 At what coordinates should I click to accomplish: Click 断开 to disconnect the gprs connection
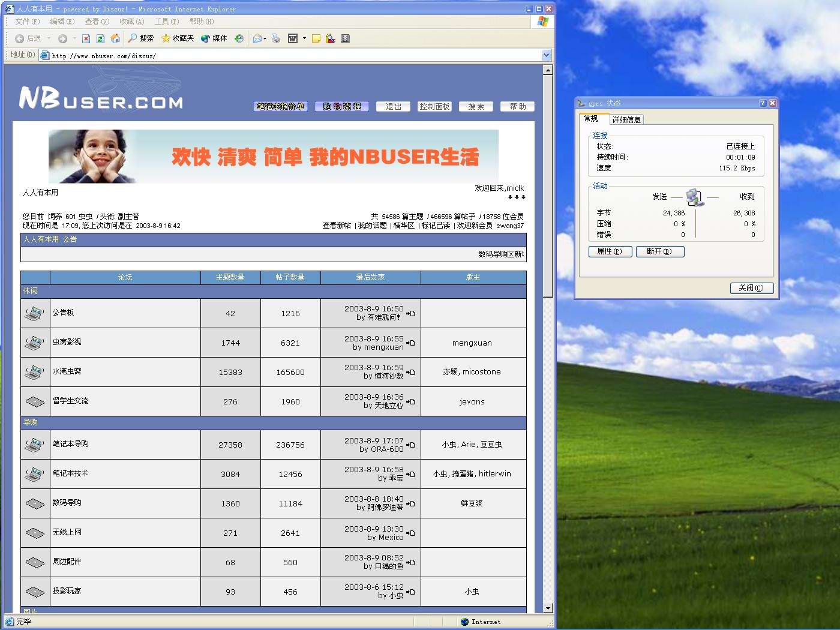(x=659, y=251)
